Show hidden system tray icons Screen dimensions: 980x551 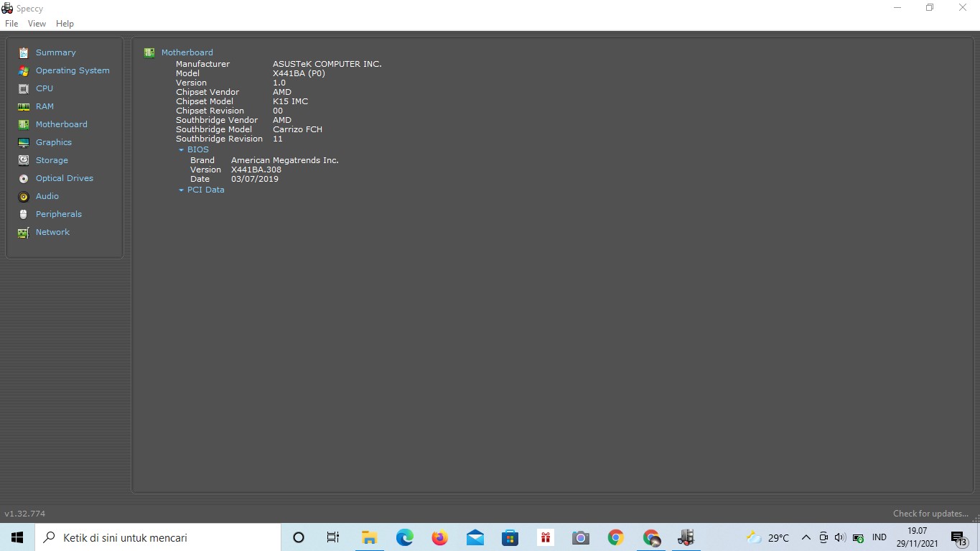point(806,537)
